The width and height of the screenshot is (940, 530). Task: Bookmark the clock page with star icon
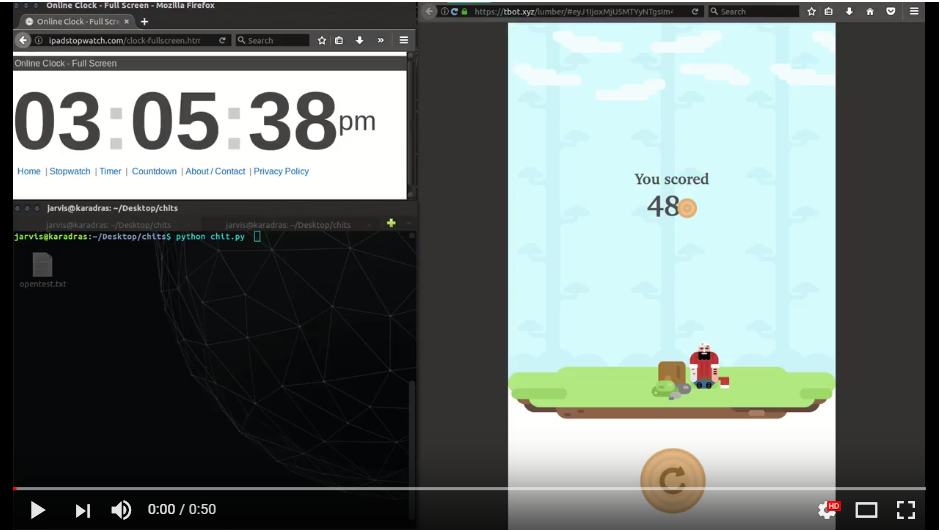tap(322, 40)
